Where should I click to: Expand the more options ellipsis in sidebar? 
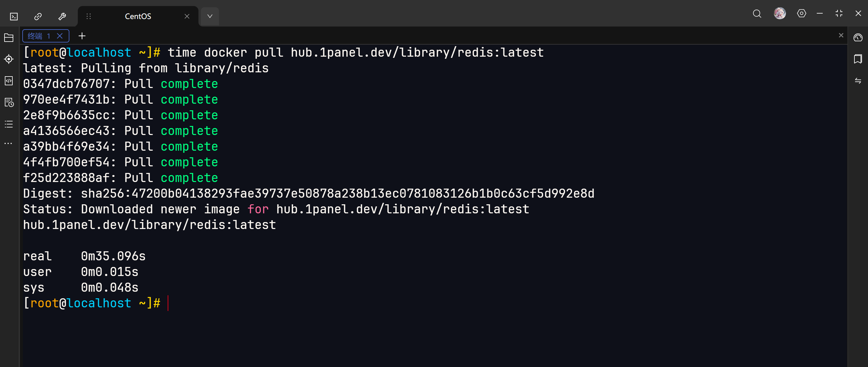[8, 143]
